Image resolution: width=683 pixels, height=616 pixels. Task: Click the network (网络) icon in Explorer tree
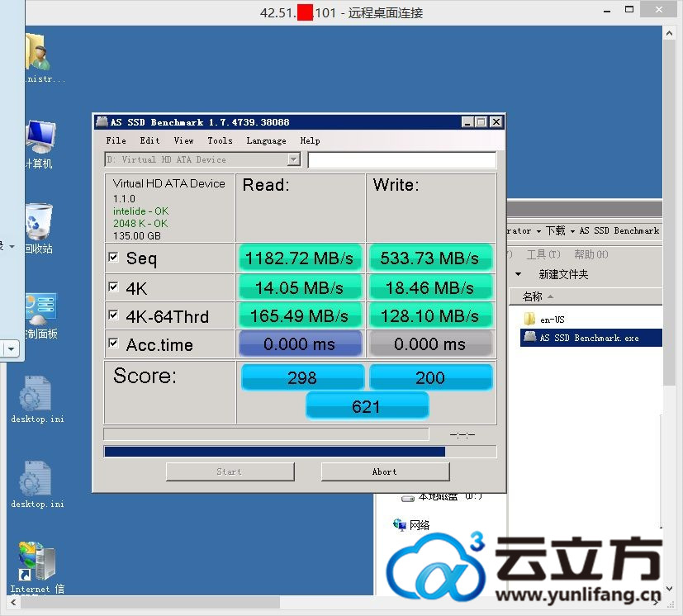click(x=400, y=524)
